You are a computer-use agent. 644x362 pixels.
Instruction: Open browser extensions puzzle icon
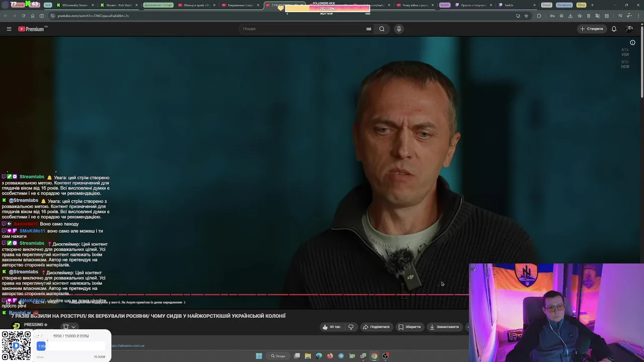539,16
